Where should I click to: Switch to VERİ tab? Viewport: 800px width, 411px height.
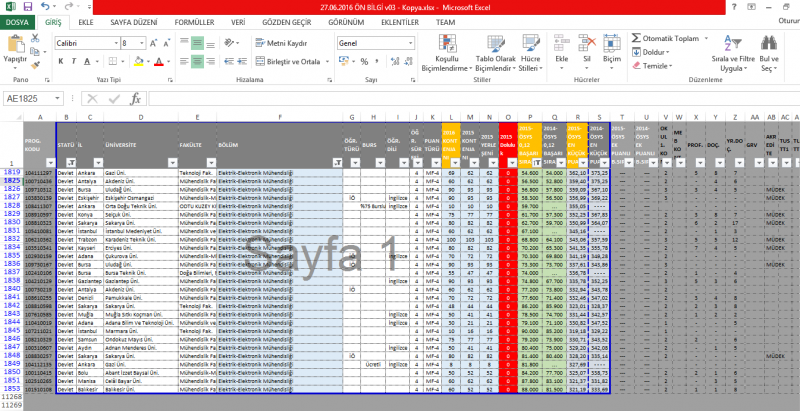coord(238,22)
